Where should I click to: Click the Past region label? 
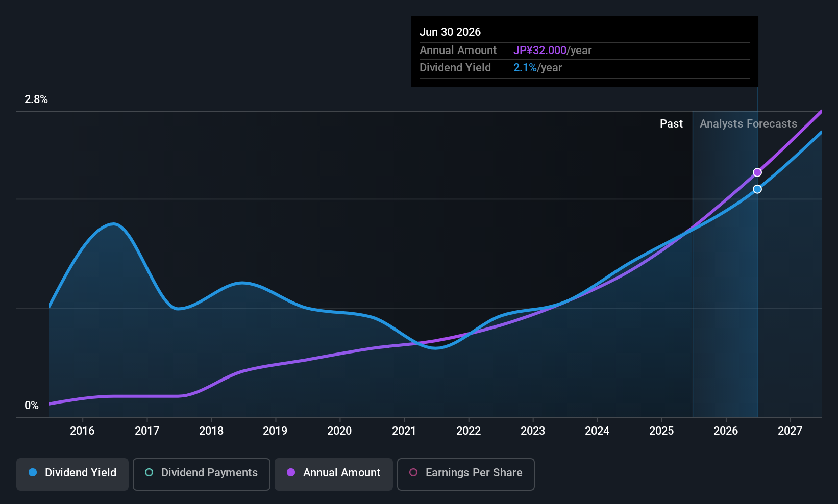671,123
